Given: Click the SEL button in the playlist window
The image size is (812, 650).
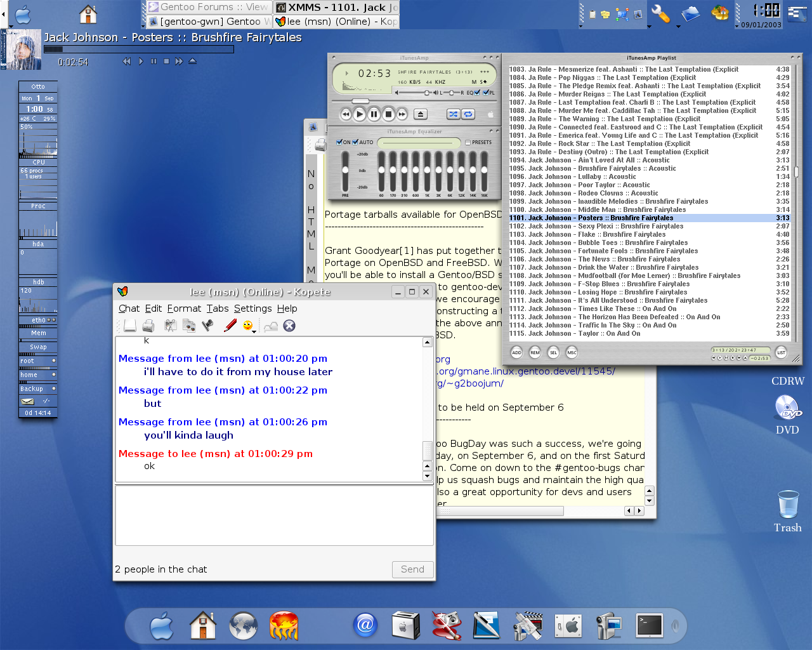Looking at the screenshot, I should click(553, 352).
